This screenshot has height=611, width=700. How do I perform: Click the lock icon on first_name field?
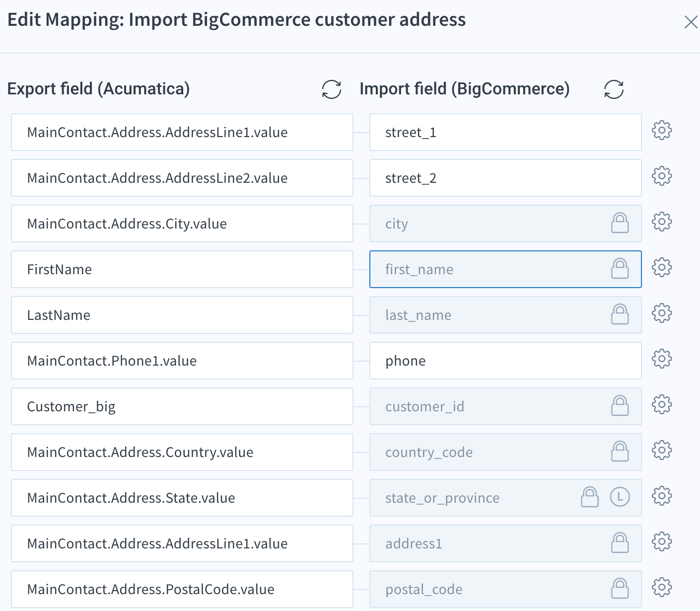pos(620,269)
